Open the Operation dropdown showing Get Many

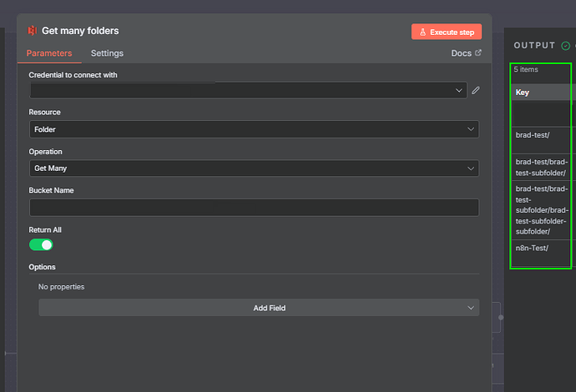tap(254, 168)
